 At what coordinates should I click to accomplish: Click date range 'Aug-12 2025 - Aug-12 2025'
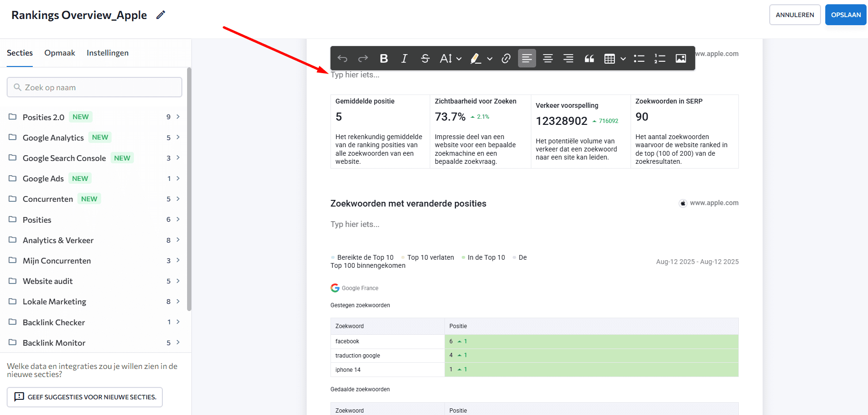pos(697,262)
